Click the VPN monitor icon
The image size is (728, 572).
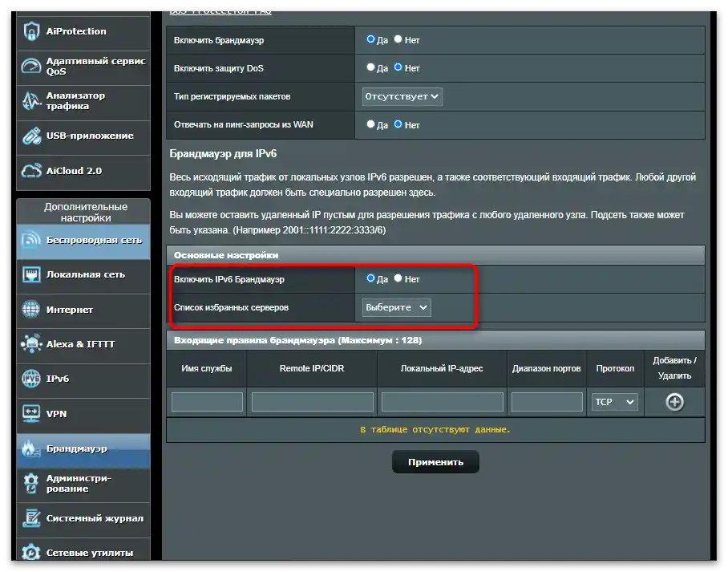pyautogui.click(x=31, y=413)
